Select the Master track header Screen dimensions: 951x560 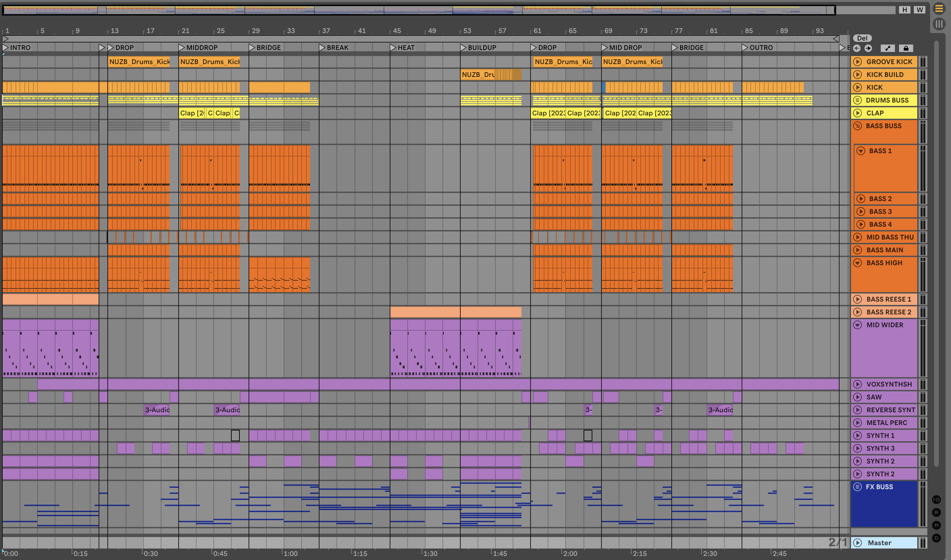879,543
